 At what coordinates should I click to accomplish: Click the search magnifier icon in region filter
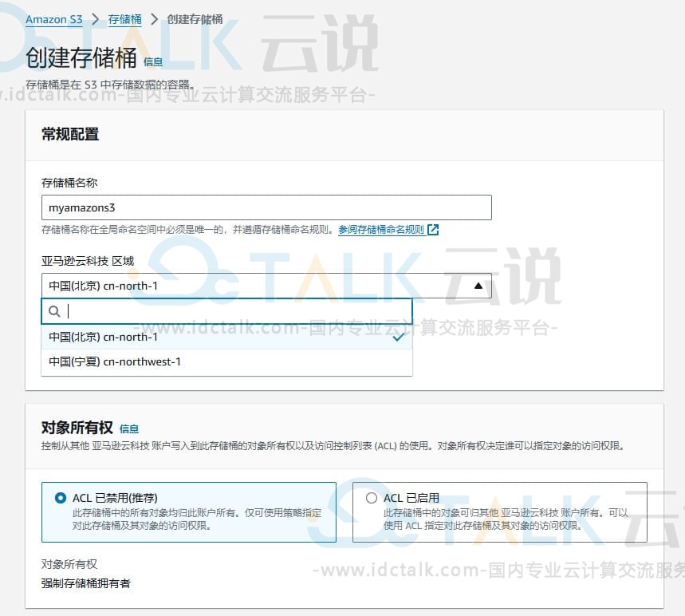tap(54, 311)
